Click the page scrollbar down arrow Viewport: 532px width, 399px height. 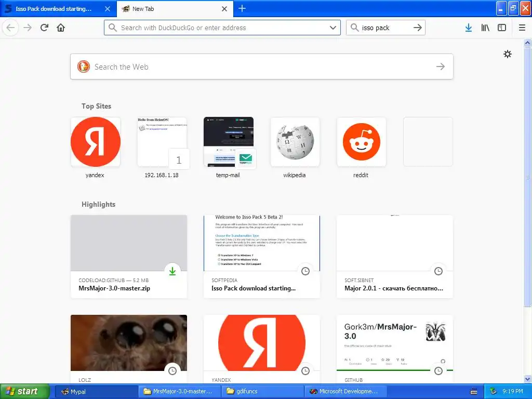click(528, 379)
